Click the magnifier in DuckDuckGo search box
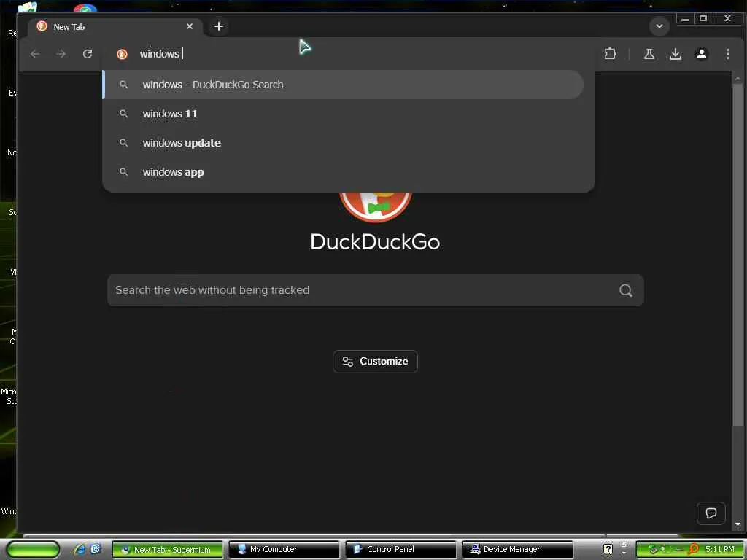This screenshot has height=560, width=747. click(x=625, y=290)
